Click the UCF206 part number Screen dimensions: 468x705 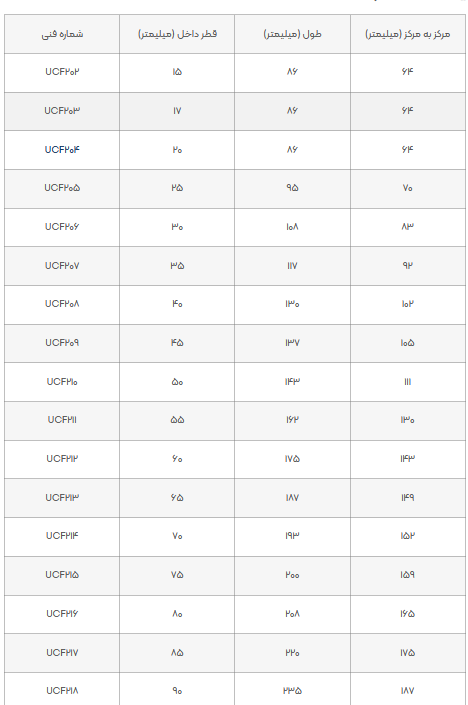click(62, 227)
